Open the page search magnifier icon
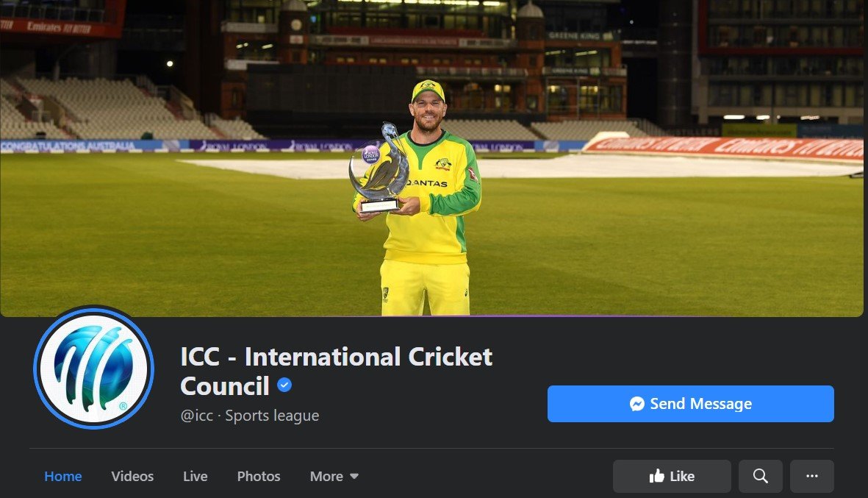Viewport: 868px width, 498px height. (760, 477)
